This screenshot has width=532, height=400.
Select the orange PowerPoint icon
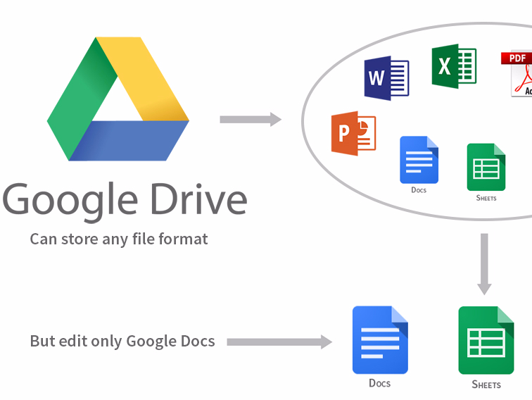tap(353, 133)
